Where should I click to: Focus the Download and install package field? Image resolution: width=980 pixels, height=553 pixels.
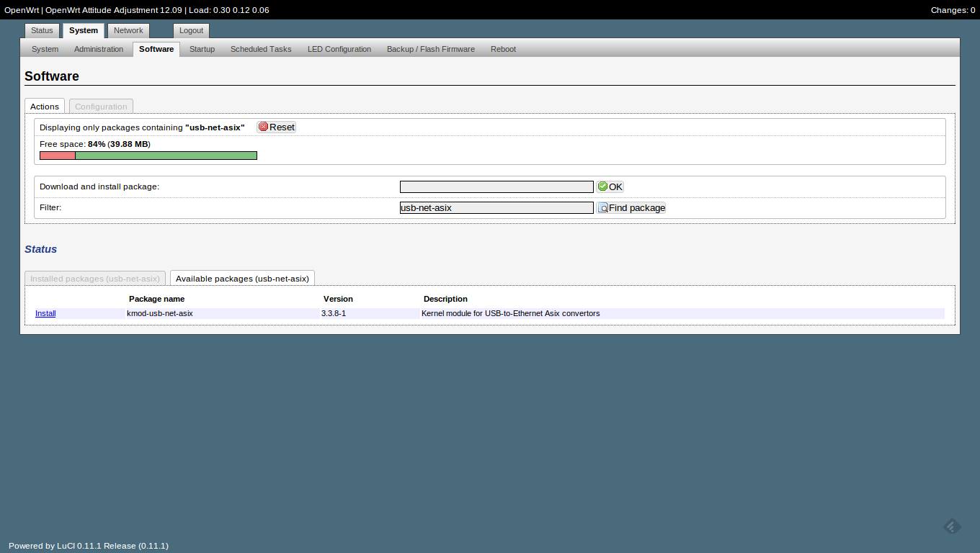[496, 186]
